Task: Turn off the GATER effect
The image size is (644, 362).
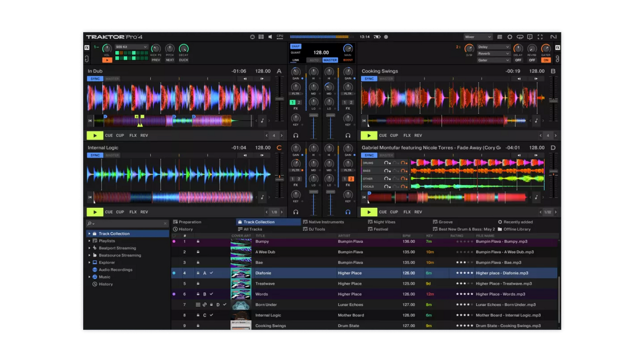Action: point(546,60)
